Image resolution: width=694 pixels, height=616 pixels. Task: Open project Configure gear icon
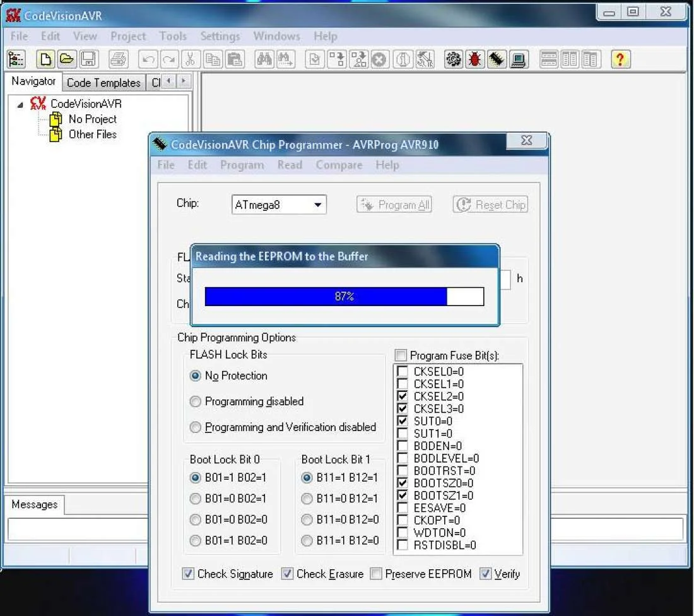click(x=453, y=59)
